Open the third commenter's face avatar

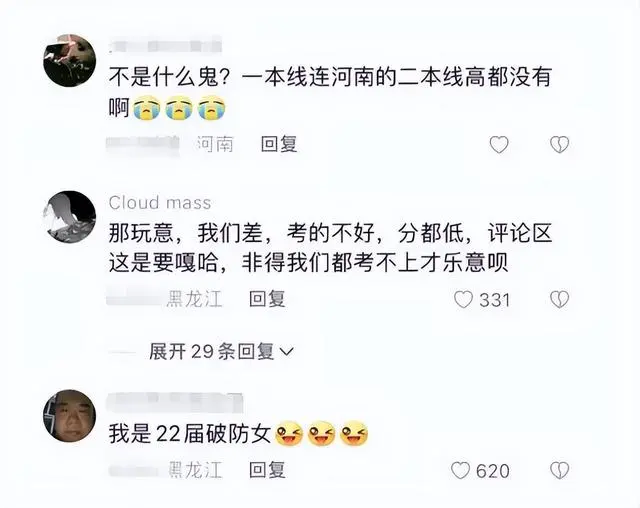point(69,416)
